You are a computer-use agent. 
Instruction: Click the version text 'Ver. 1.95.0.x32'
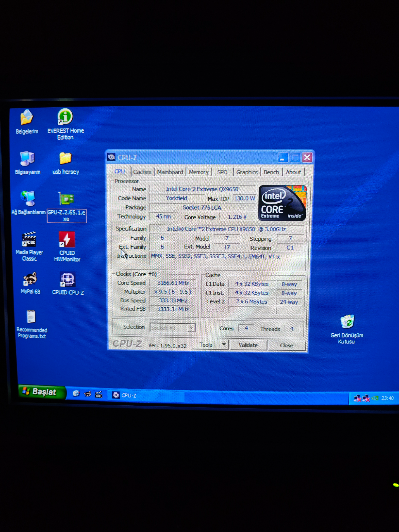tap(167, 345)
